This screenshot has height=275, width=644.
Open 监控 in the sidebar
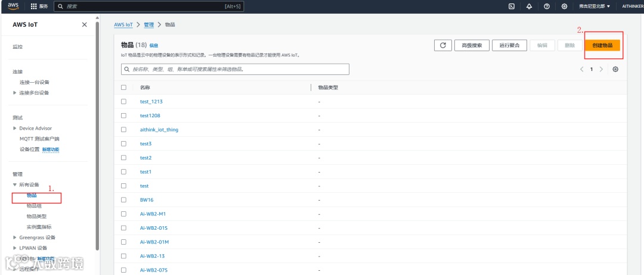(18, 46)
